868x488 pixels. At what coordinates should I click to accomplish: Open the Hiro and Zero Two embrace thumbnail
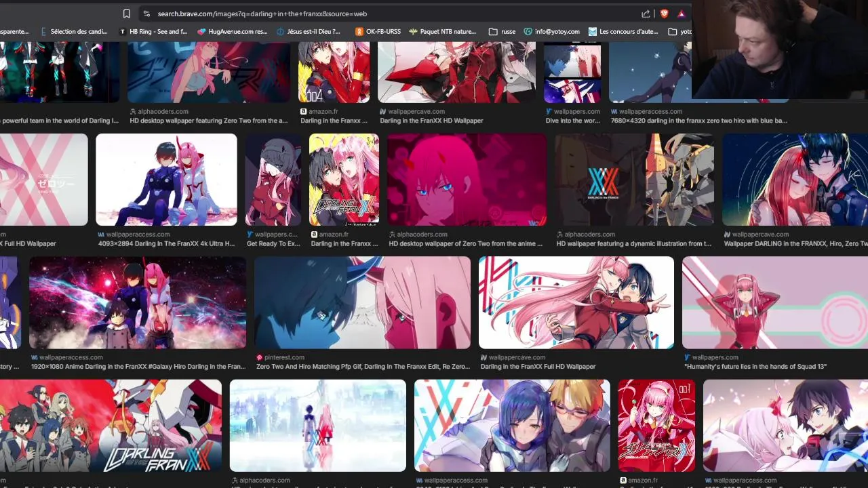click(795, 180)
